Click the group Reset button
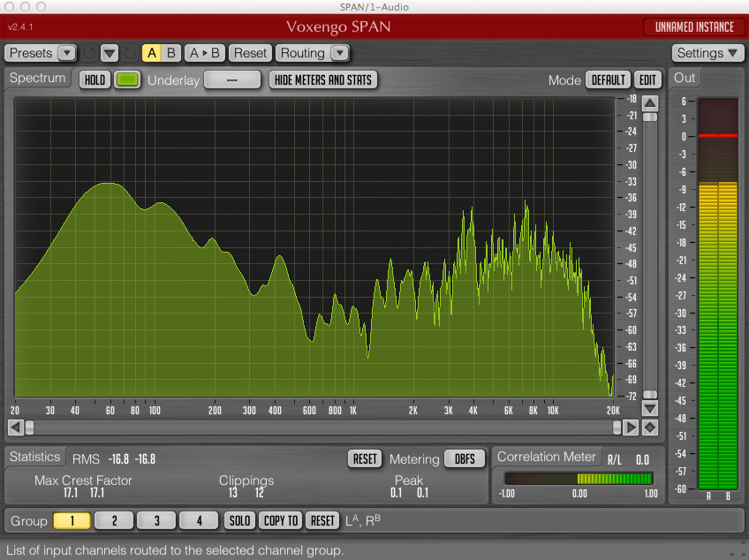749x560 pixels. [322, 520]
